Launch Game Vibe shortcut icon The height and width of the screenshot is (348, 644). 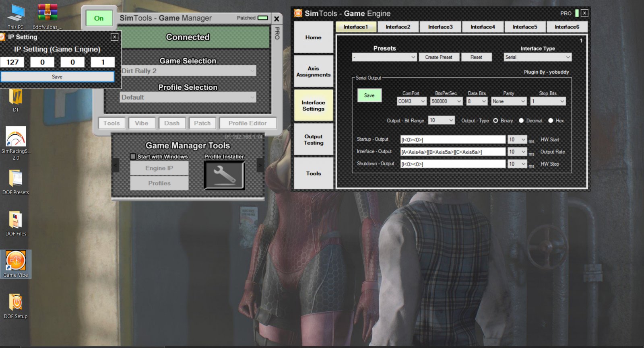pos(16,264)
